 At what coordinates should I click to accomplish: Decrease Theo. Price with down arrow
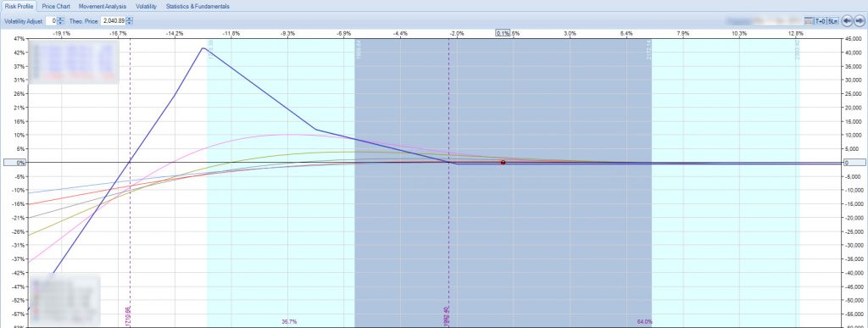click(x=130, y=23)
